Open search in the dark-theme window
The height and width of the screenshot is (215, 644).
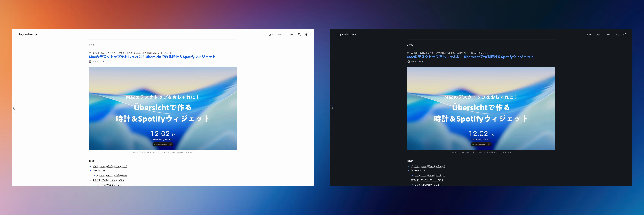(x=617, y=35)
